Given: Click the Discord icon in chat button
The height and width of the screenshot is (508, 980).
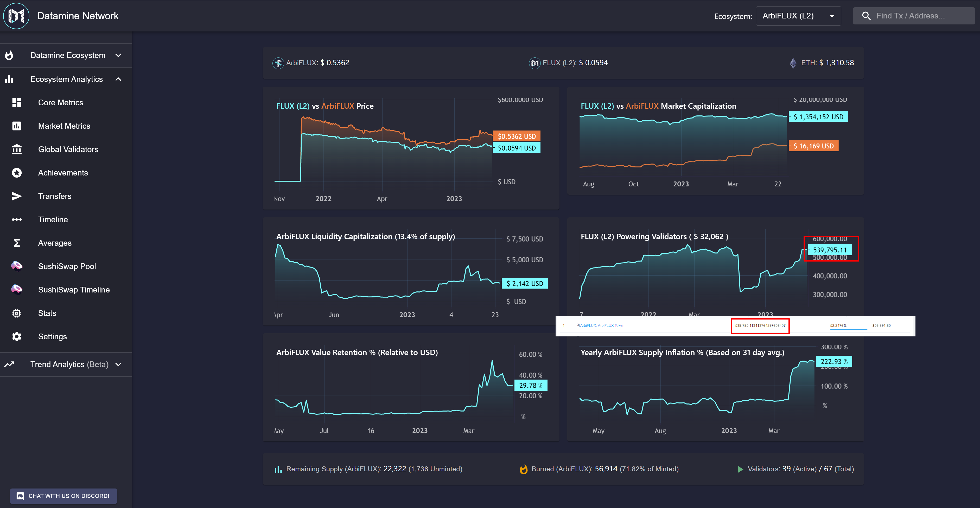Looking at the screenshot, I should pos(21,496).
